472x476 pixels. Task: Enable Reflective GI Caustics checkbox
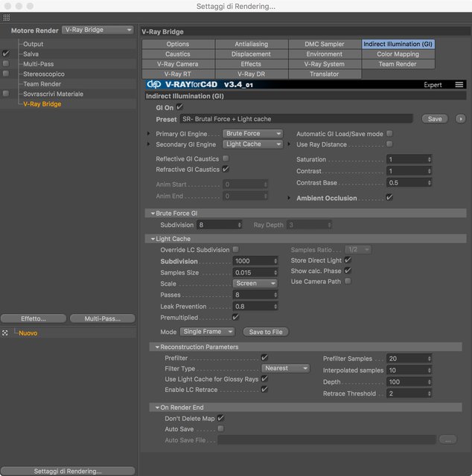point(226,158)
